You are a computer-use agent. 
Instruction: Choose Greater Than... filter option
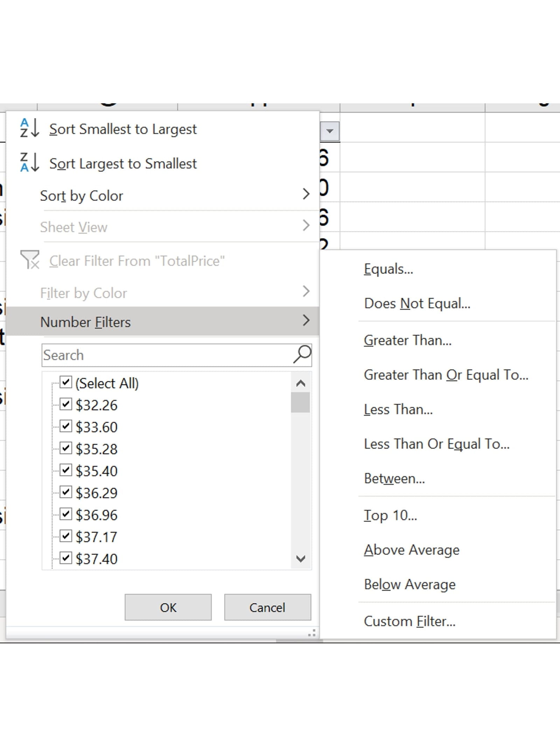point(407,340)
